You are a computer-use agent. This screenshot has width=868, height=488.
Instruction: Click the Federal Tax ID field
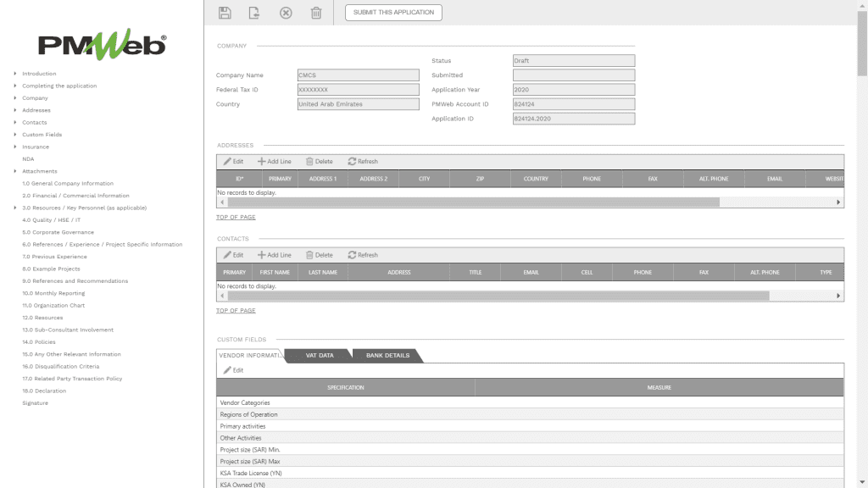[x=359, y=90]
